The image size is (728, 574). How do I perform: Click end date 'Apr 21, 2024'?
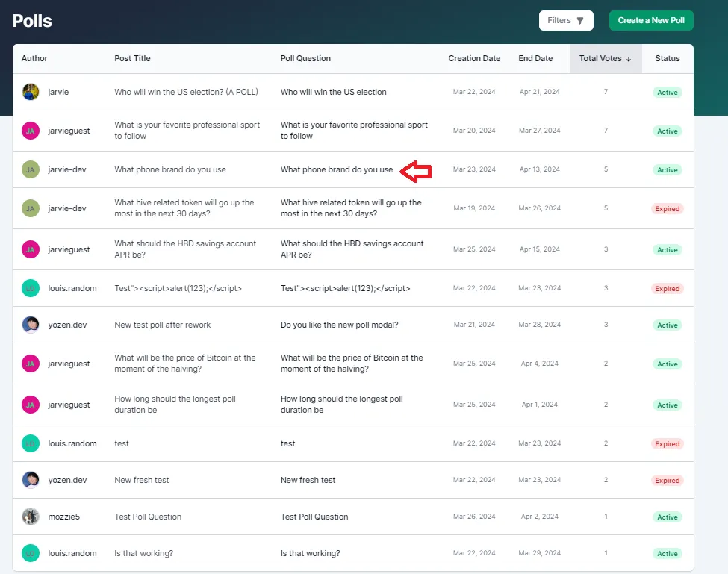pos(540,92)
